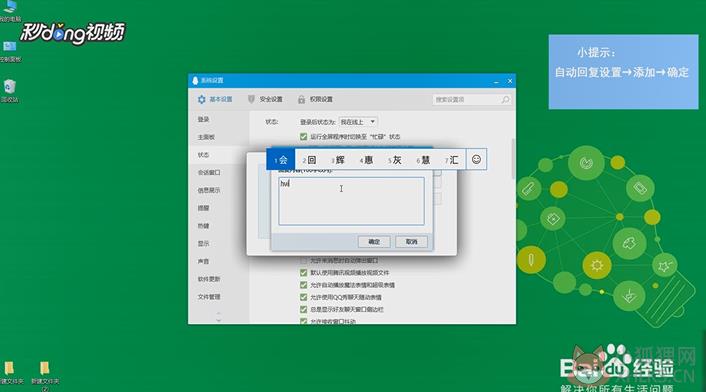Click the sidebar scroll-down chevron below 文件管理
This screenshot has height=392, width=706.
(218, 320)
